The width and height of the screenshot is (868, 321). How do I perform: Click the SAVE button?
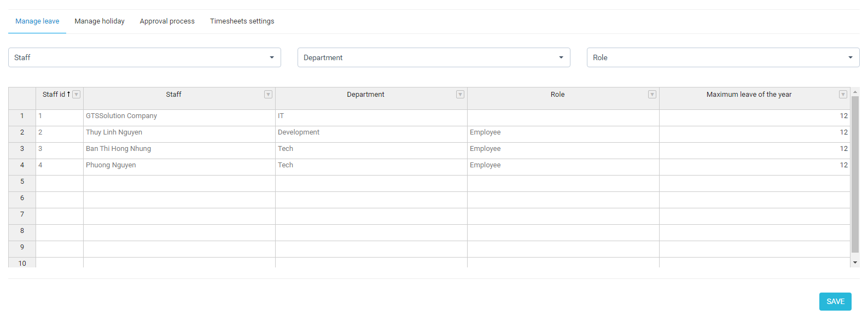click(x=835, y=301)
